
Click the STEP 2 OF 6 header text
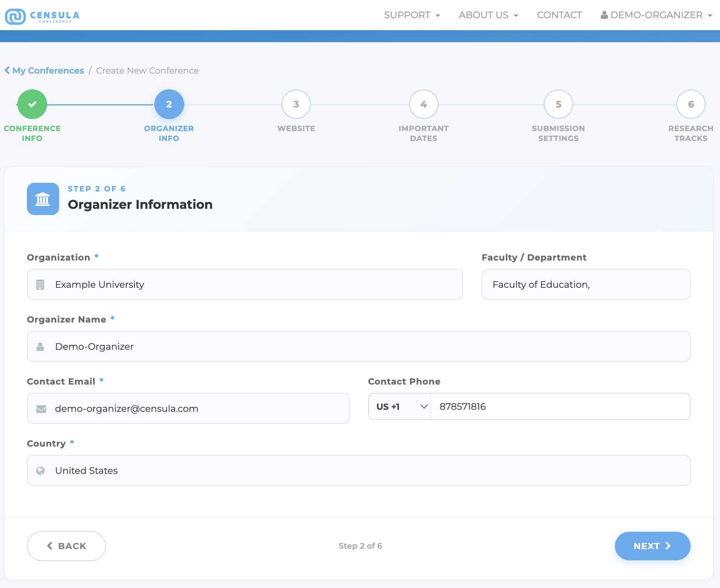pyautogui.click(x=96, y=189)
